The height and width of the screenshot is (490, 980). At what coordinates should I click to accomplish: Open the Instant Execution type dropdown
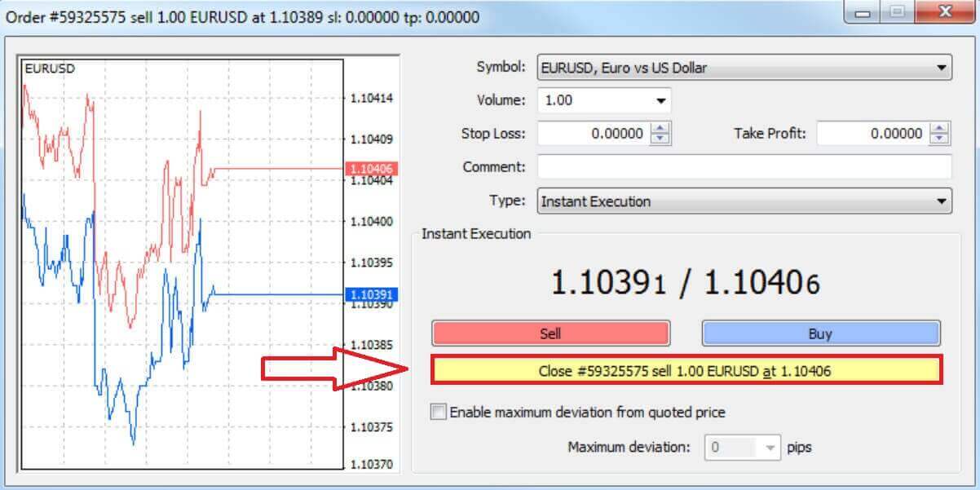coord(940,201)
